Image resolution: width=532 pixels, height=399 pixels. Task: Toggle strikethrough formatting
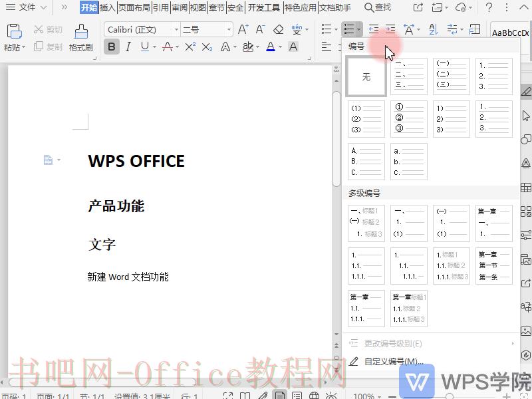click(168, 47)
